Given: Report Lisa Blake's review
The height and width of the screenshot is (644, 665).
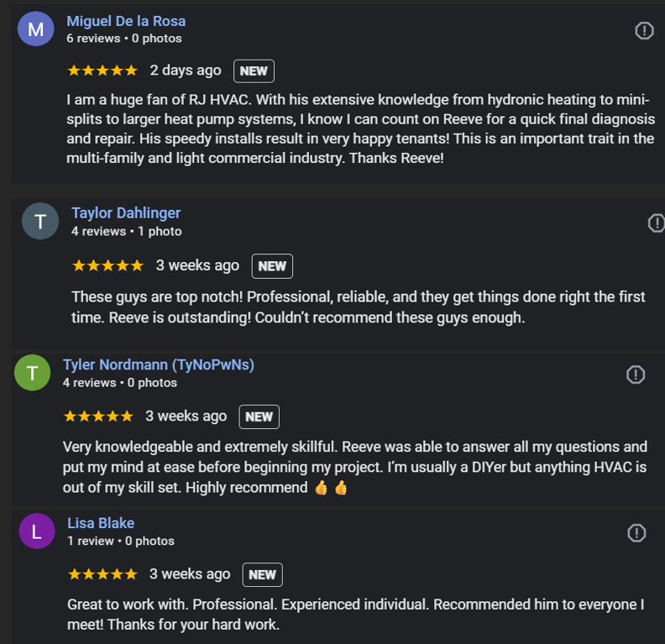Looking at the screenshot, I should tap(637, 533).
